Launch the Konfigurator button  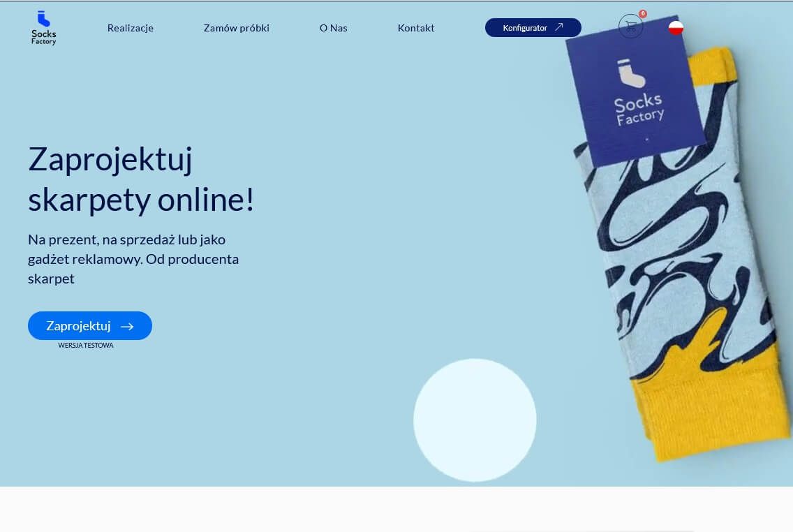pyautogui.click(x=533, y=28)
